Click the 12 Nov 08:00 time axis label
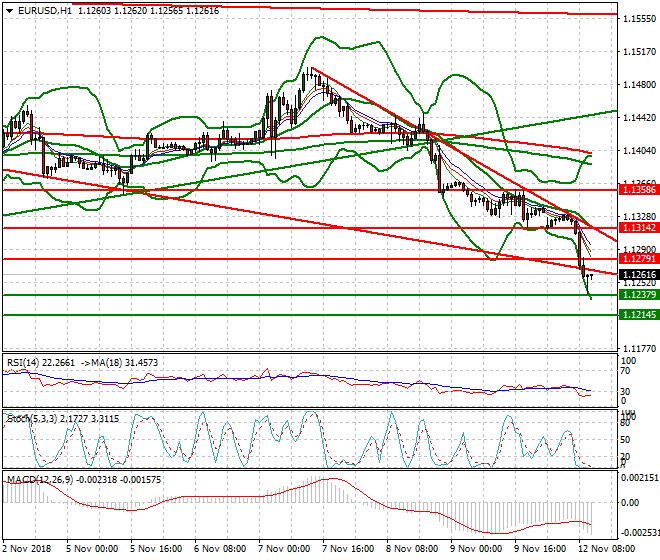This screenshot has width=660, height=560. tap(606, 549)
